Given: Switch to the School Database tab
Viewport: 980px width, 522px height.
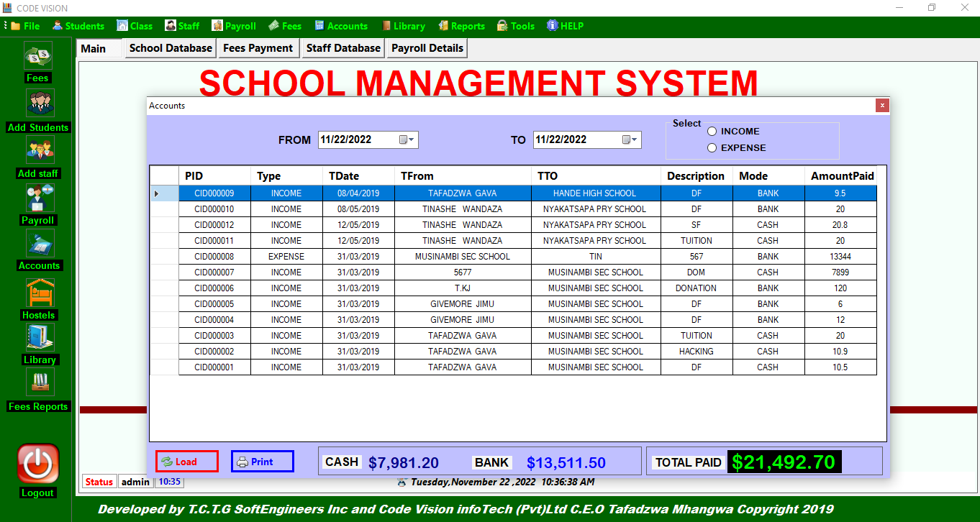Looking at the screenshot, I should [171, 48].
